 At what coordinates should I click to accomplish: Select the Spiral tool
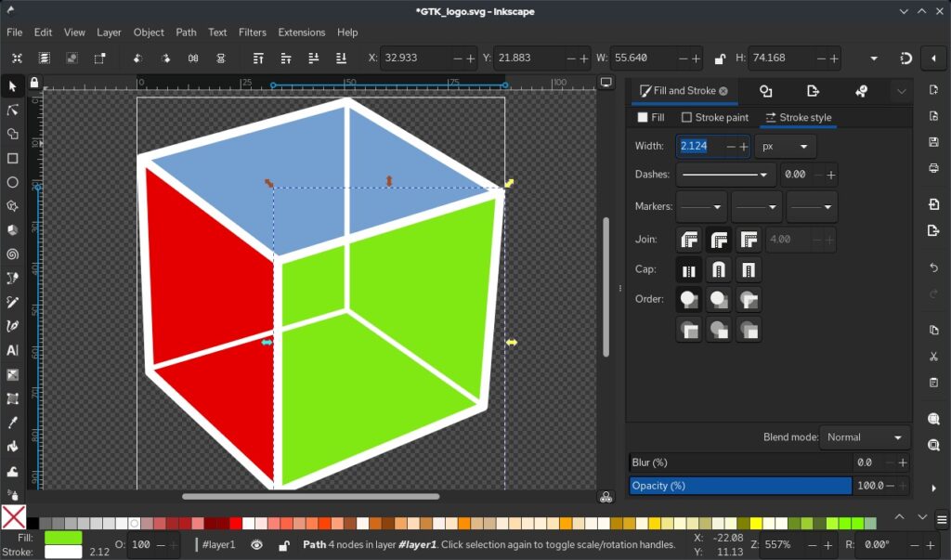(12, 254)
